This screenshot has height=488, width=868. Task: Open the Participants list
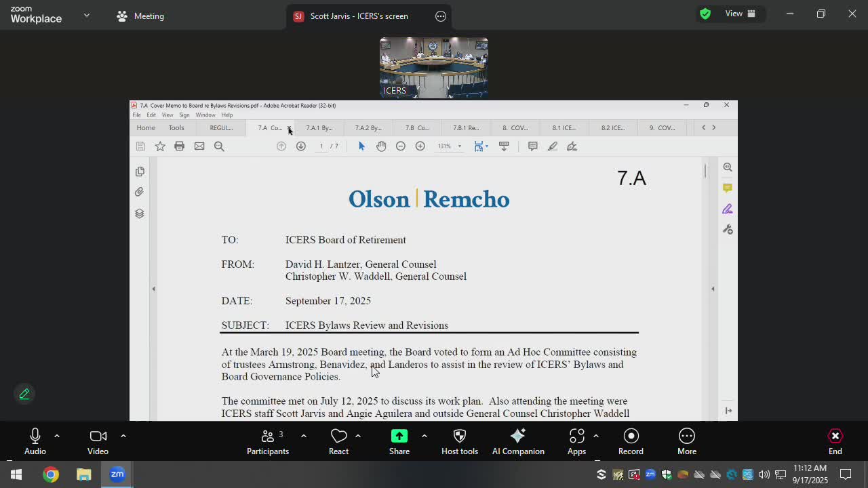coord(268,436)
